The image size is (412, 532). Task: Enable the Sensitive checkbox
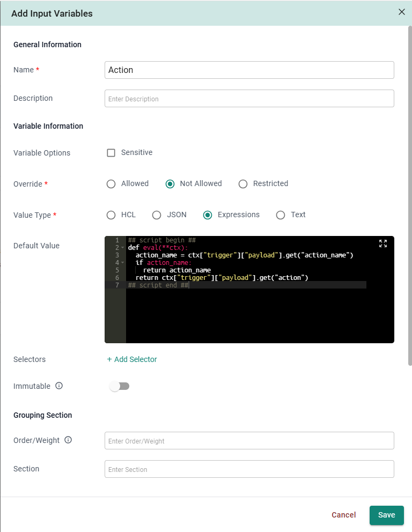[x=111, y=153]
